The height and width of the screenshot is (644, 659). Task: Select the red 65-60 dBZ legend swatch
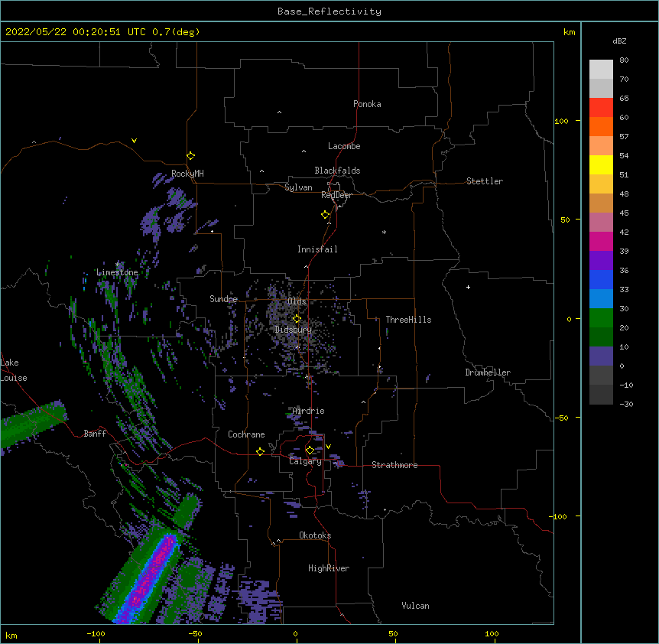pyautogui.click(x=601, y=108)
